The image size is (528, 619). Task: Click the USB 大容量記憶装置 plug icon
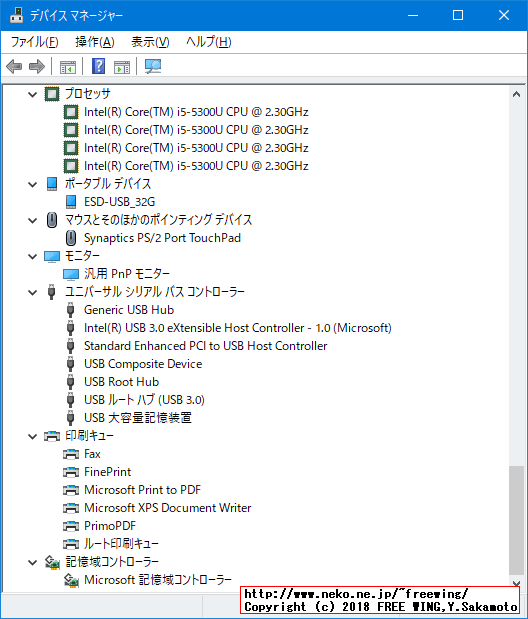[71, 418]
